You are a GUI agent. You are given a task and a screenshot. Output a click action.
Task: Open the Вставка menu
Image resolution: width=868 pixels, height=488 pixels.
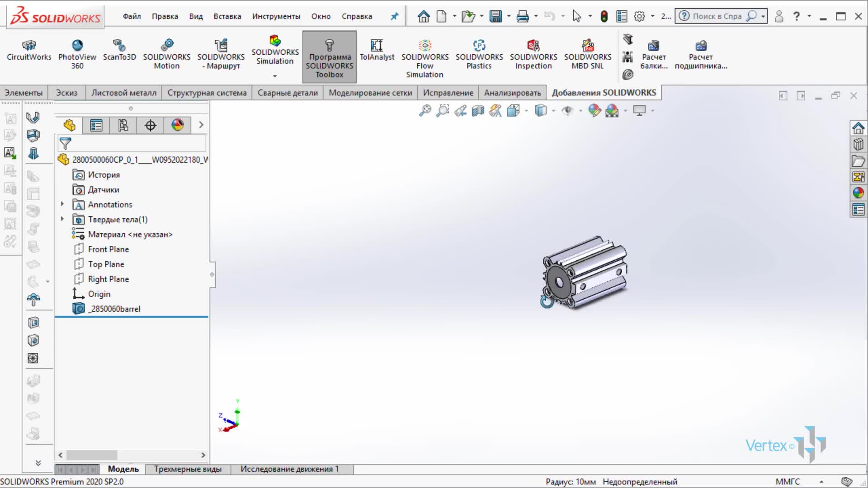point(227,16)
